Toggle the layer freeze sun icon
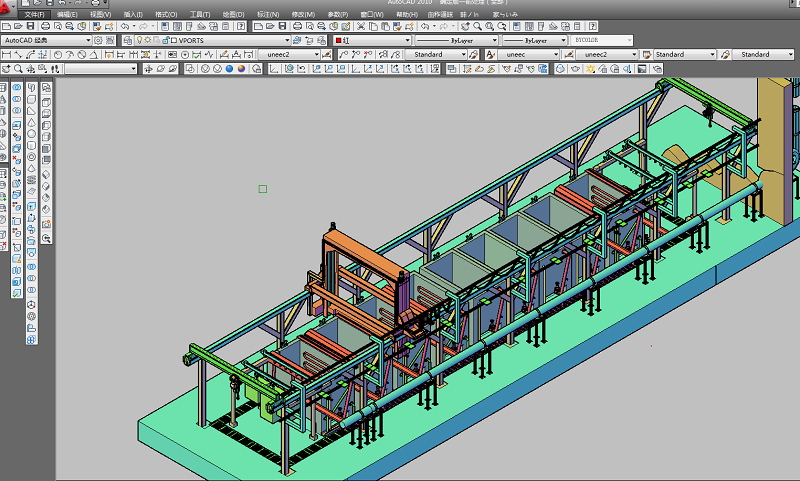 (148, 41)
